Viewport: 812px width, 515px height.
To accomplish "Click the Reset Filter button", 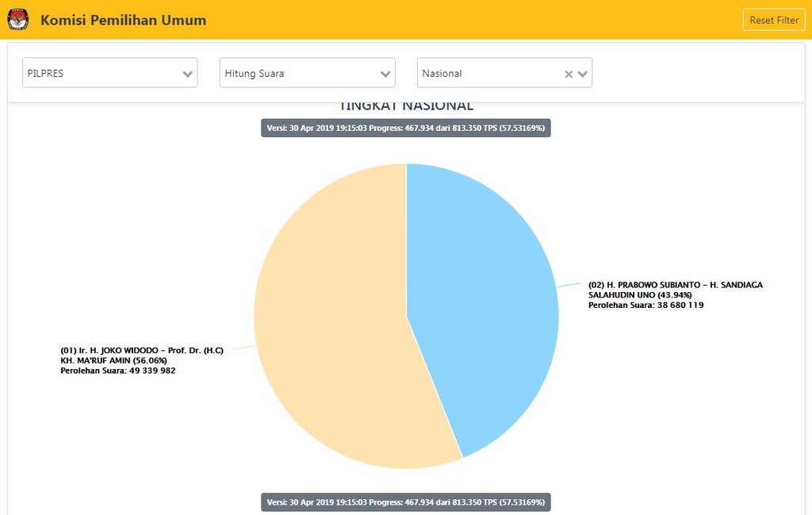I will tap(774, 20).
